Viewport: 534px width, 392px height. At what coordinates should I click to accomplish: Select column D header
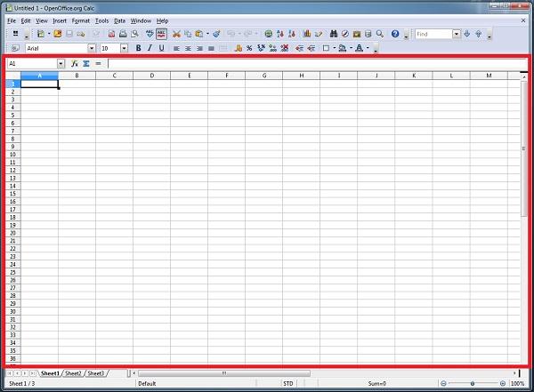[x=152, y=76]
